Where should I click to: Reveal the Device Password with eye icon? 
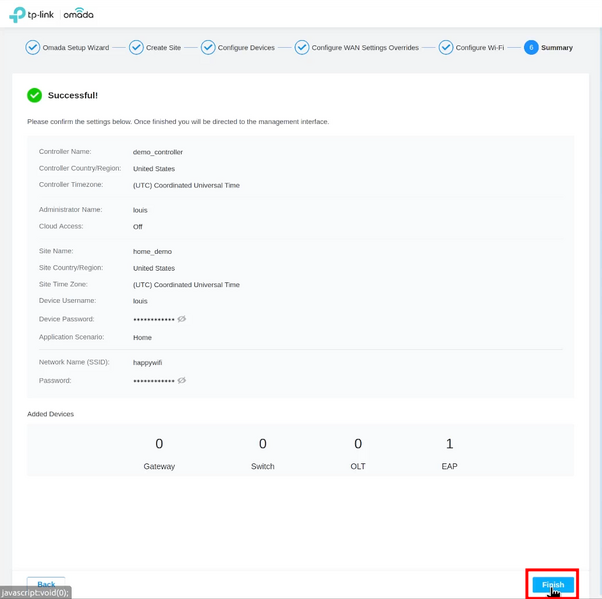click(x=182, y=319)
